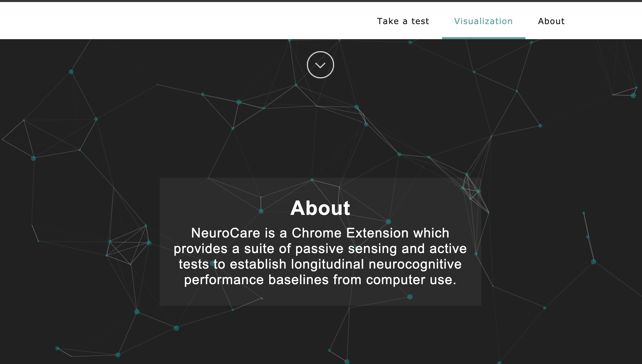642x364 pixels.
Task: Switch to the Visualization tab
Action: 483,21
